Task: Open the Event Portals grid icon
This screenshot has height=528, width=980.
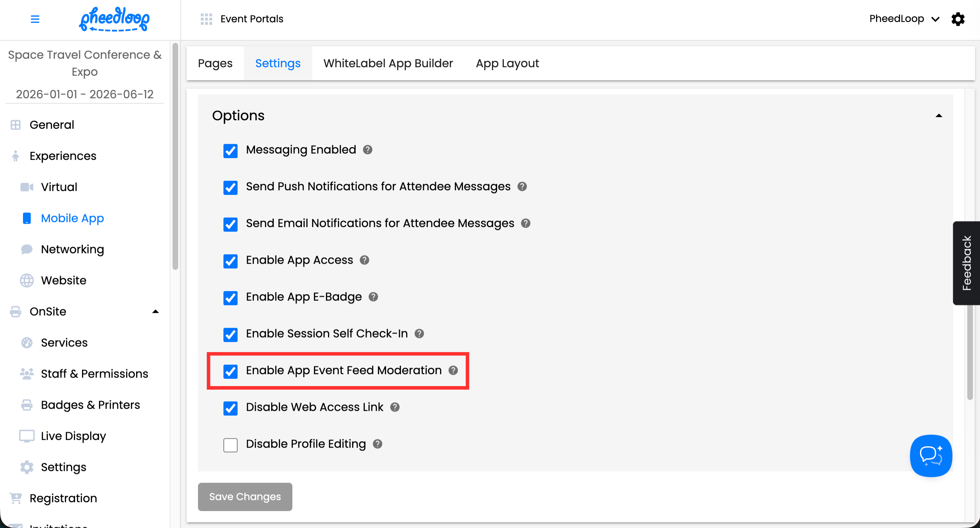Action: [206, 19]
